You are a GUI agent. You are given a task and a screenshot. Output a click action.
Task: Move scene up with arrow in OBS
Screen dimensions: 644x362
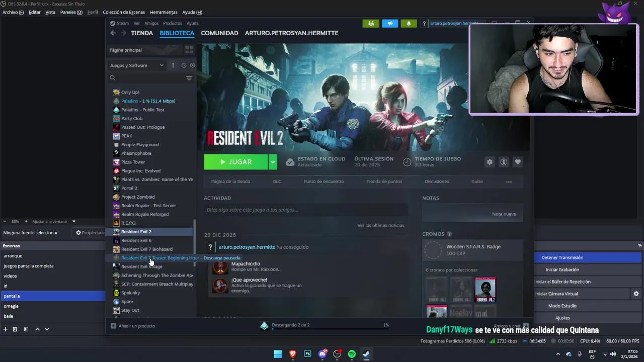click(x=37, y=329)
